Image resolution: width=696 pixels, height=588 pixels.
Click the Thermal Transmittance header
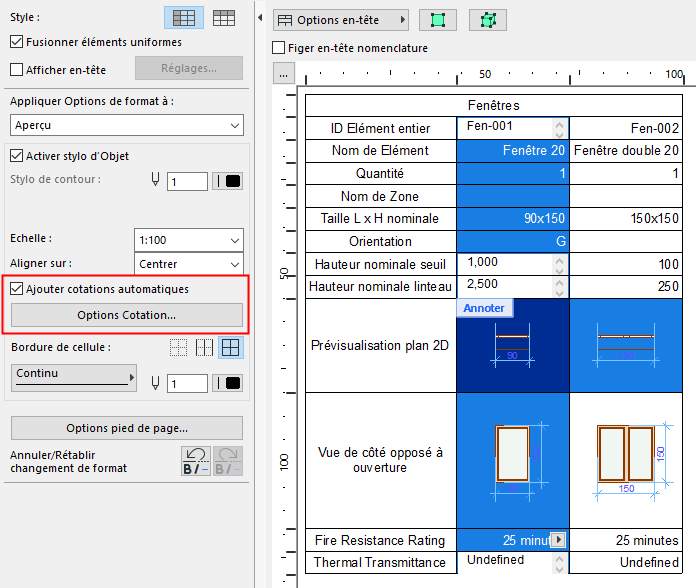pyautogui.click(x=381, y=562)
